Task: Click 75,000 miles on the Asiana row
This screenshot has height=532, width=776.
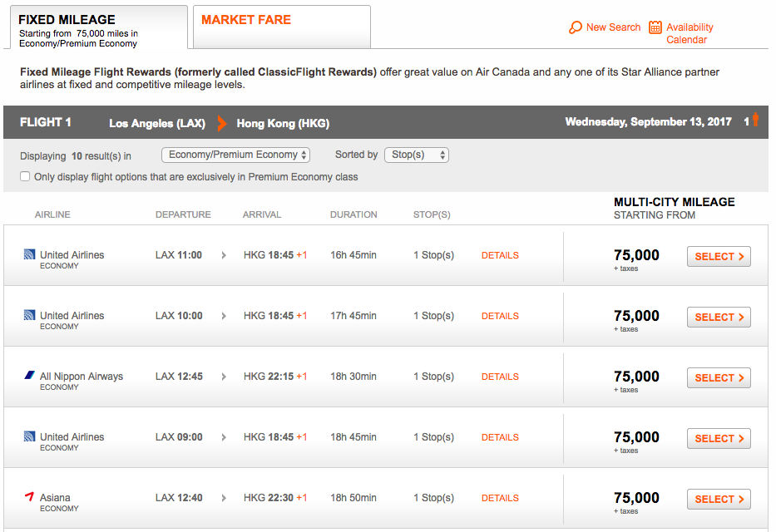Action: pyautogui.click(x=636, y=497)
